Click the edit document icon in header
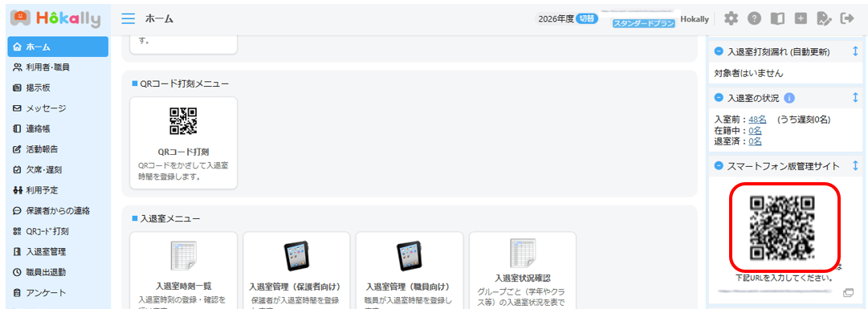This screenshot has height=309, width=868. (825, 18)
